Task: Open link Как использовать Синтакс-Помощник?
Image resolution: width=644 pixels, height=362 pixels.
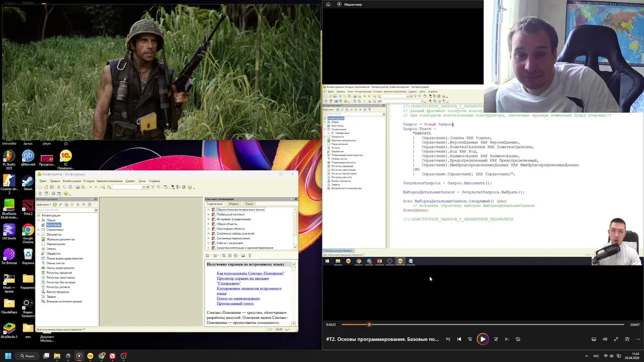Action: click(x=250, y=273)
